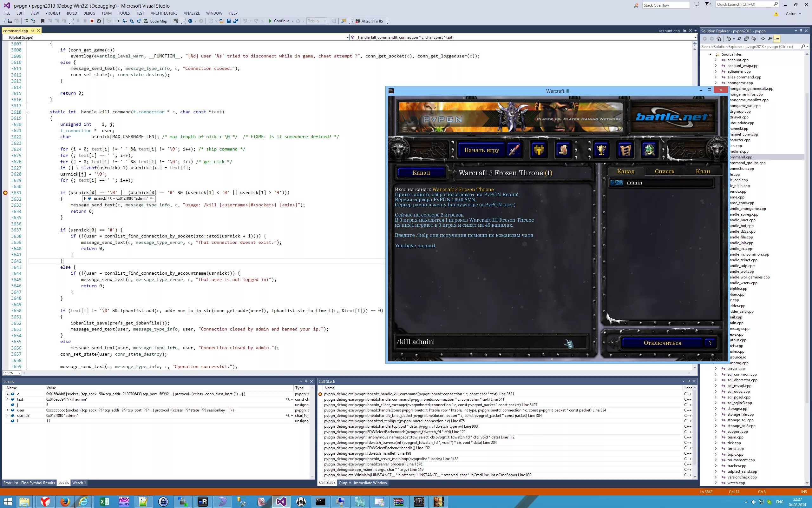The image size is (812, 508).
Task: Restart the debug session from the toolbar
Action: coord(99,21)
